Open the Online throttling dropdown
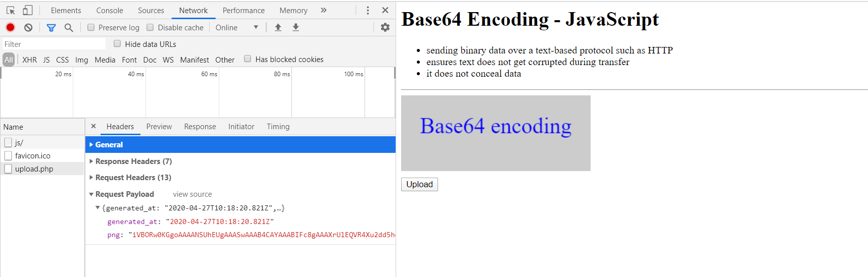Viewport: 868px width, 277px height. click(x=237, y=27)
